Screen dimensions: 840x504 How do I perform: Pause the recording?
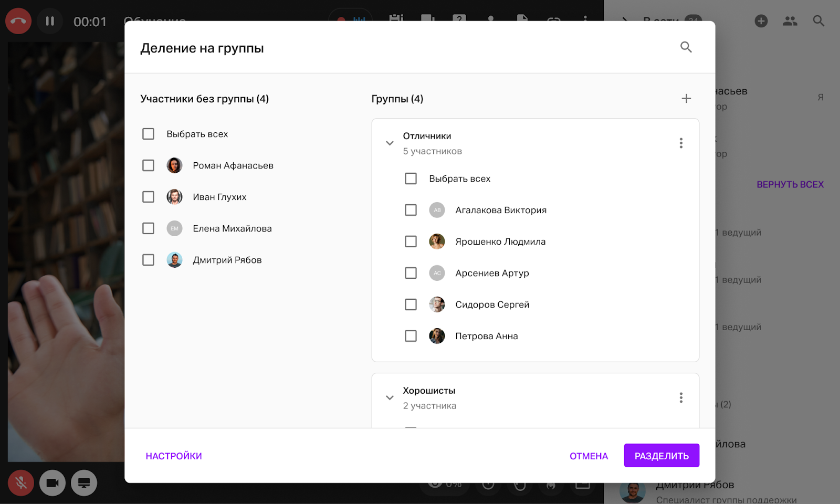(50, 22)
